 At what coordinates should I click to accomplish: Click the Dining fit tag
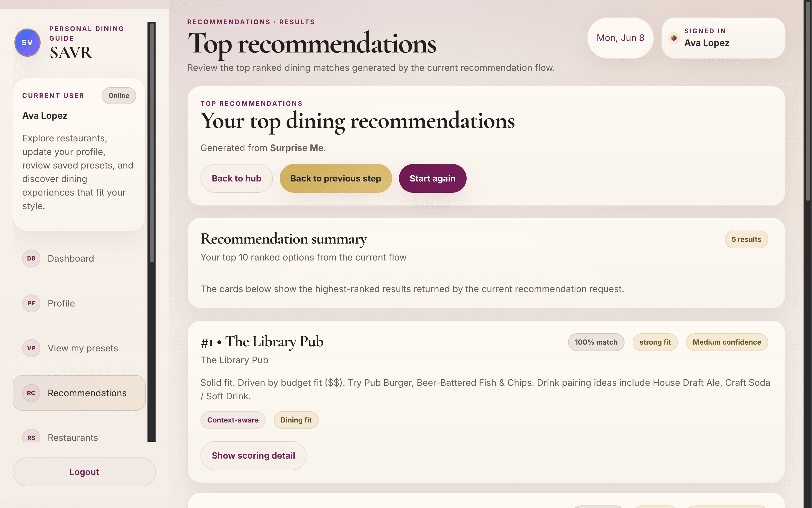296,420
